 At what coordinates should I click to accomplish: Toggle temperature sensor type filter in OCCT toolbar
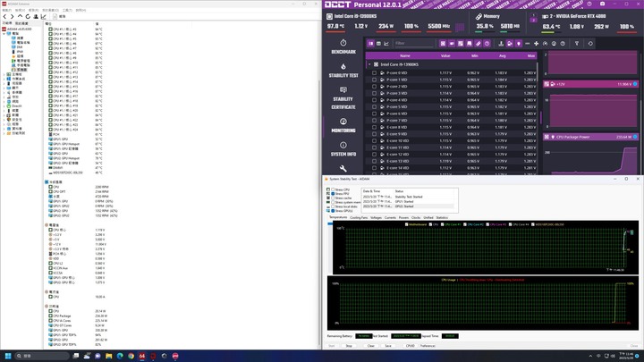pyautogui.click(x=501, y=44)
